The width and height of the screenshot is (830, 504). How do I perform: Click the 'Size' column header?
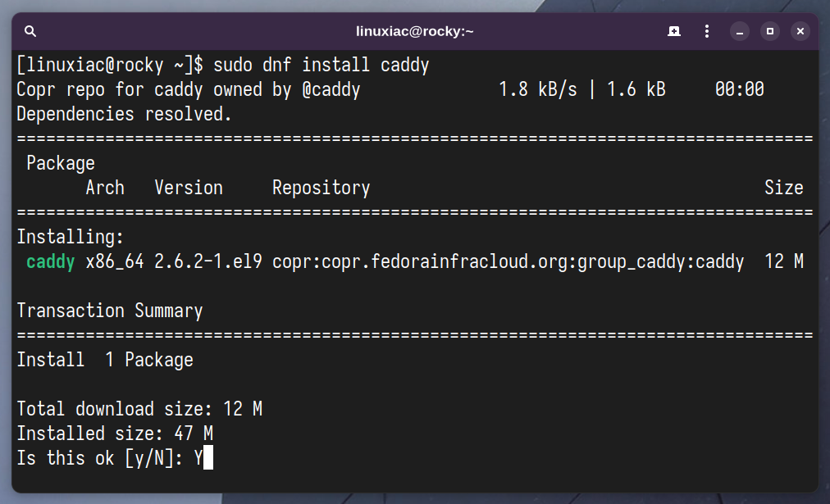pos(783,188)
